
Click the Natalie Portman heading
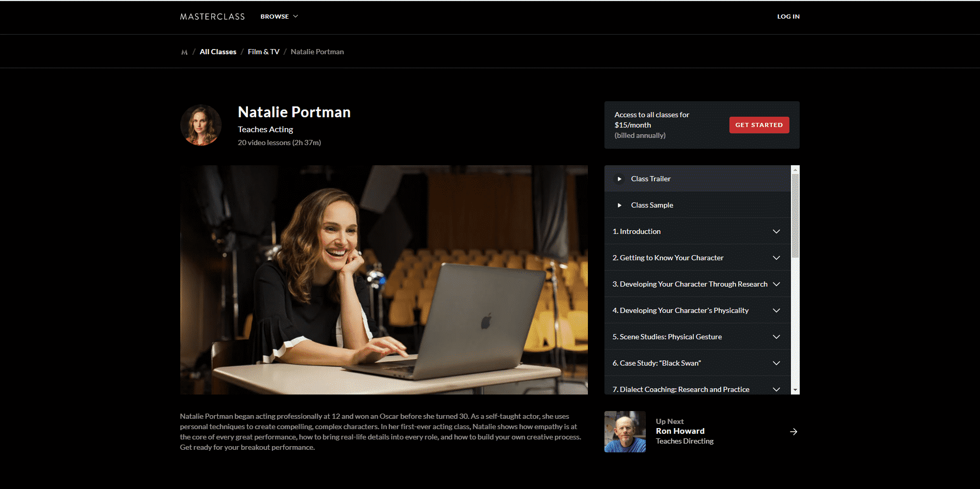294,112
